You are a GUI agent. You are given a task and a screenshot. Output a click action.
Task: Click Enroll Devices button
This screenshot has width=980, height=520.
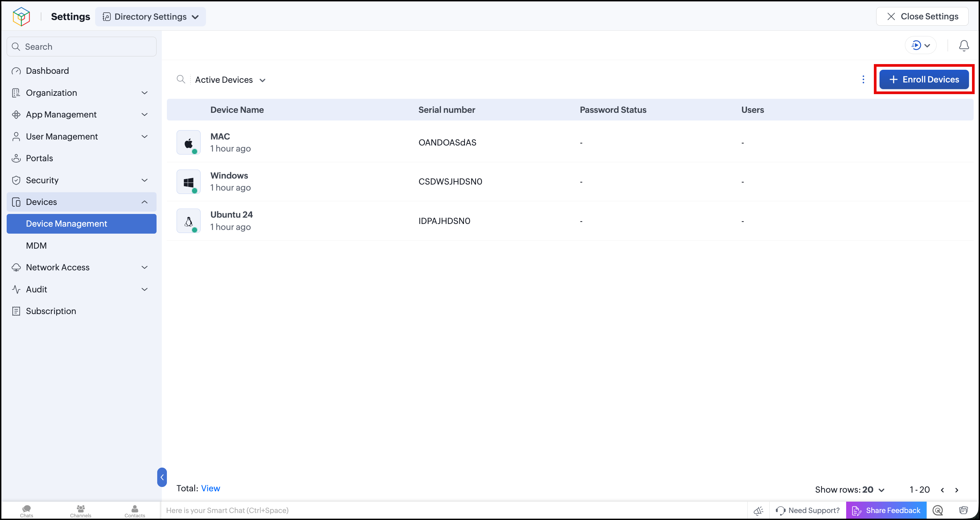pyautogui.click(x=924, y=79)
